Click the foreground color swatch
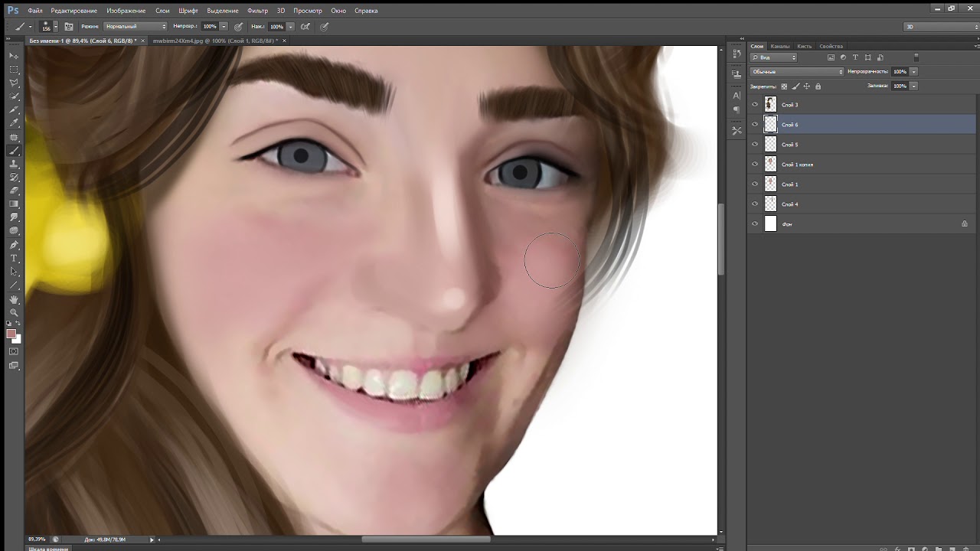980x551 pixels. (11, 334)
